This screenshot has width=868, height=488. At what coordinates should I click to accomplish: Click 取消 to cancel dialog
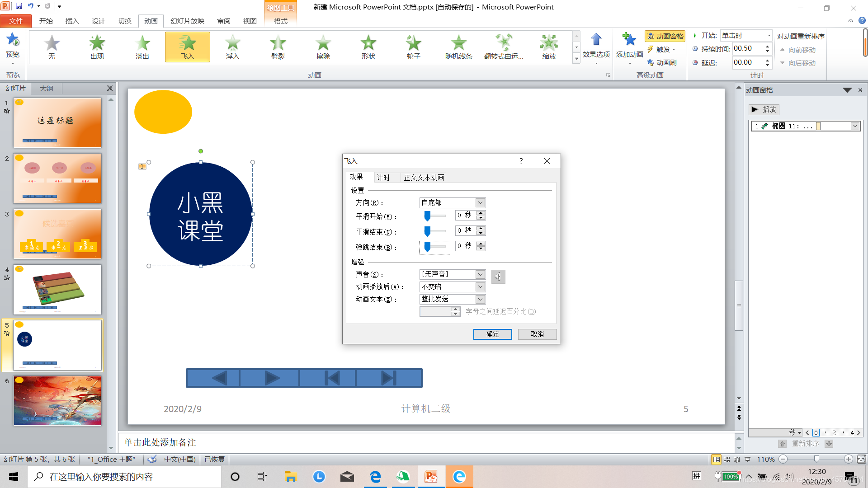(537, 334)
